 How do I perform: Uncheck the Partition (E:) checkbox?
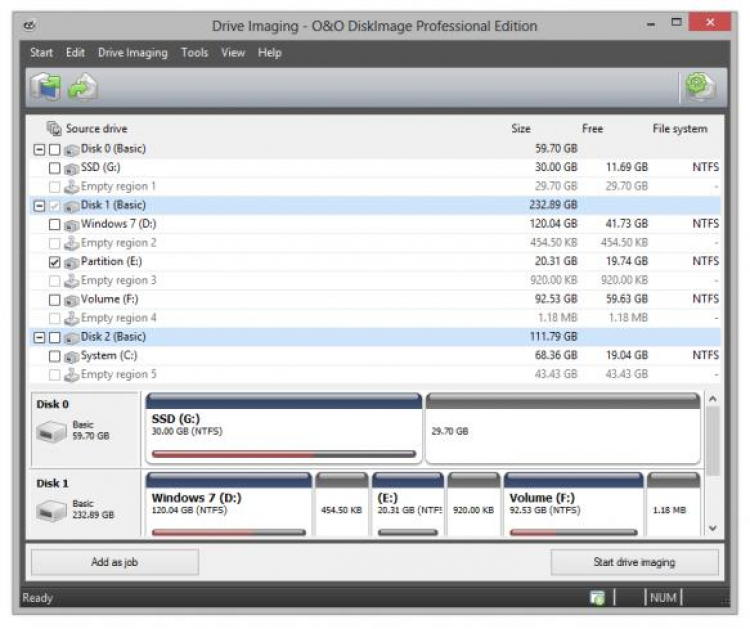55,263
